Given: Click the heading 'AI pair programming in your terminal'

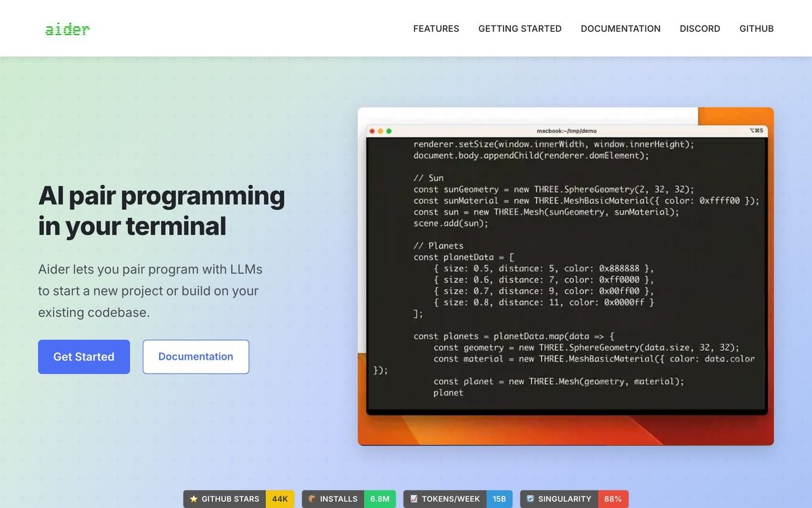Looking at the screenshot, I should pyautogui.click(x=162, y=211).
